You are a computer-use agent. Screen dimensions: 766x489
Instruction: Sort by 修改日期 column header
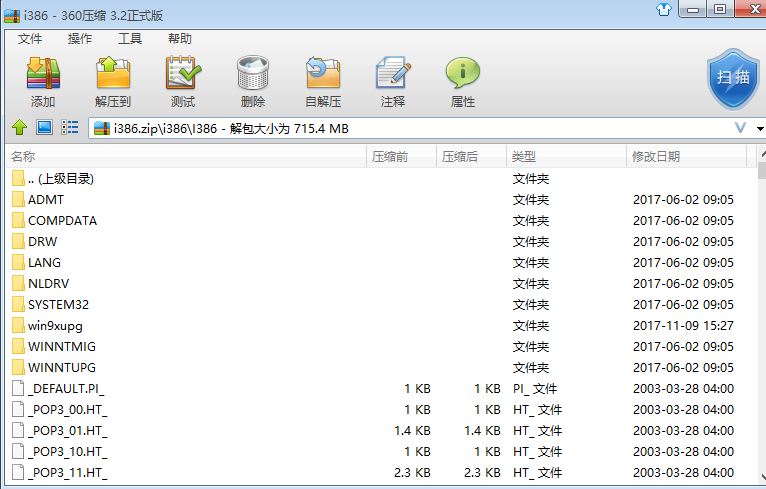tap(686, 156)
